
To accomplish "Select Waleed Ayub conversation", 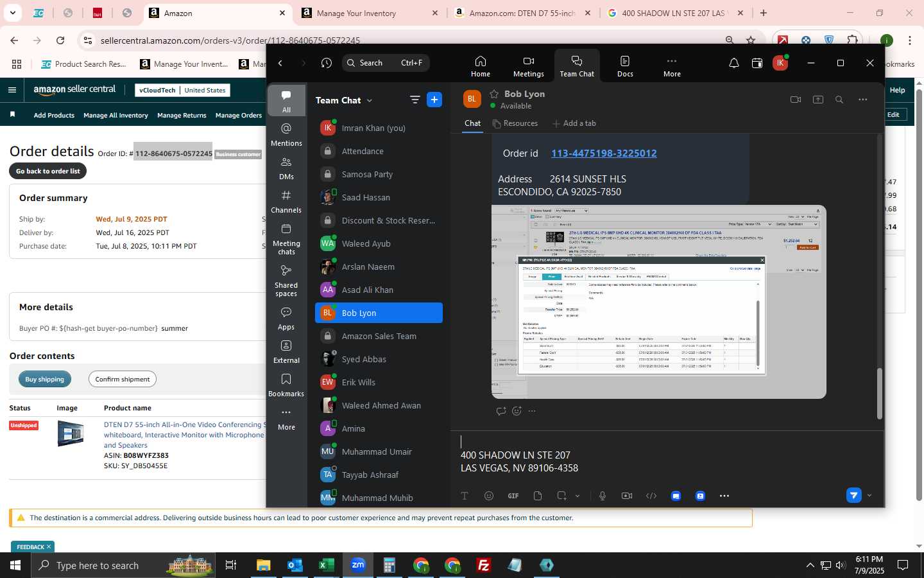I will pyautogui.click(x=379, y=243).
